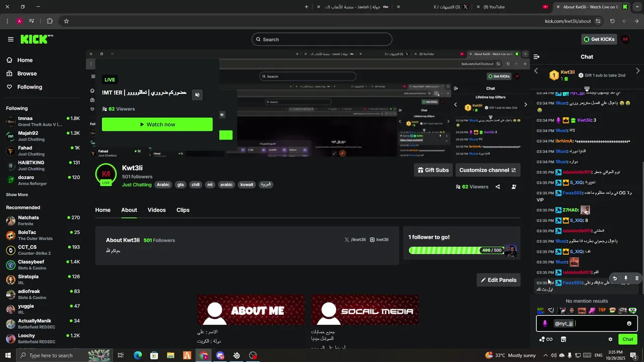Switch to the About tab
The width and height of the screenshot is (644, 362).
click(129, 210)
